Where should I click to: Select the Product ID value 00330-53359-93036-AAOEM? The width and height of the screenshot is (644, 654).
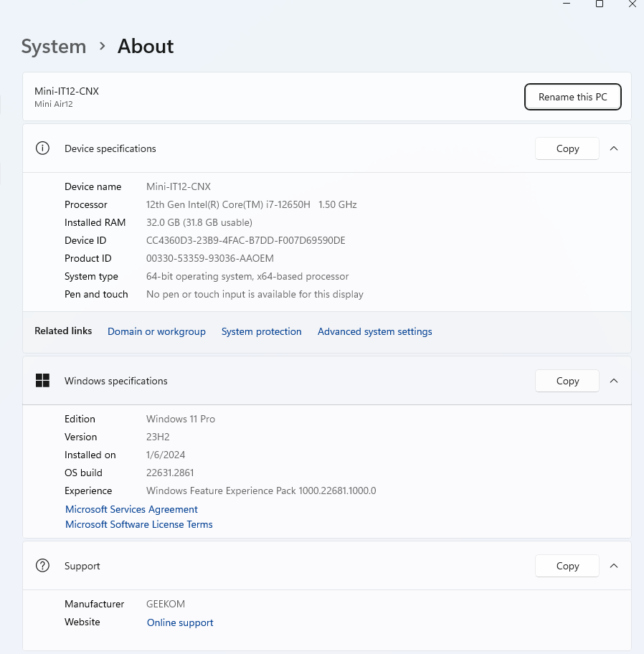coord(210,258)
